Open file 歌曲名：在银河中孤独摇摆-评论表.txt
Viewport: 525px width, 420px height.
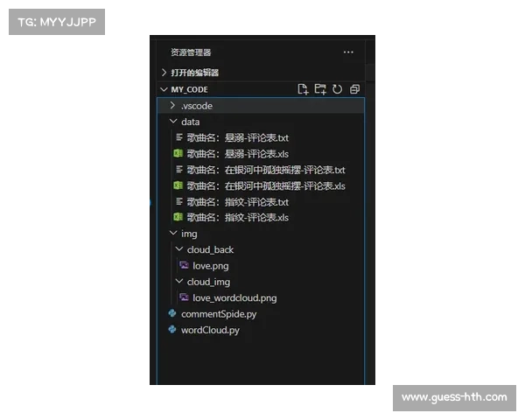(x=266, y=170)
